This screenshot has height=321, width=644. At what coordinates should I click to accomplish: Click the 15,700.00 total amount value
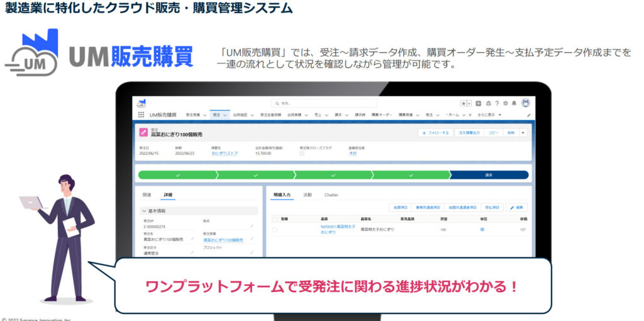coord(263,154)
